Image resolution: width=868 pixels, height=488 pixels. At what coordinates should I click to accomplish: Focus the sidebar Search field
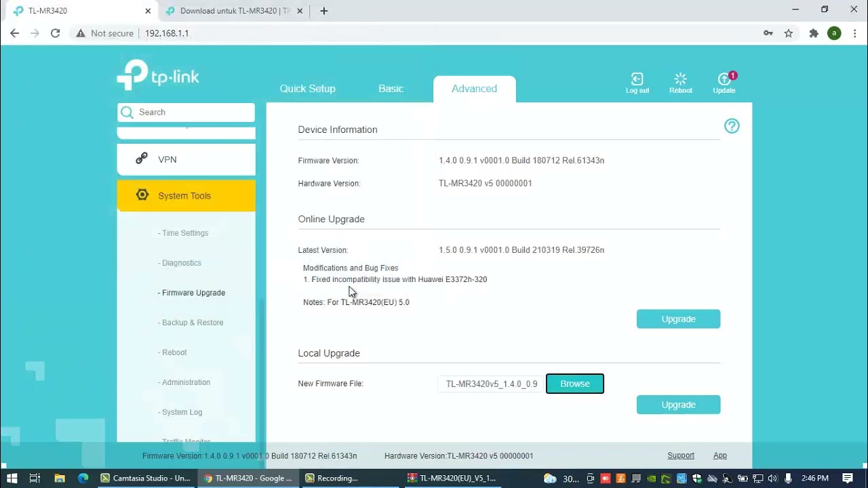tap(186, 113)
